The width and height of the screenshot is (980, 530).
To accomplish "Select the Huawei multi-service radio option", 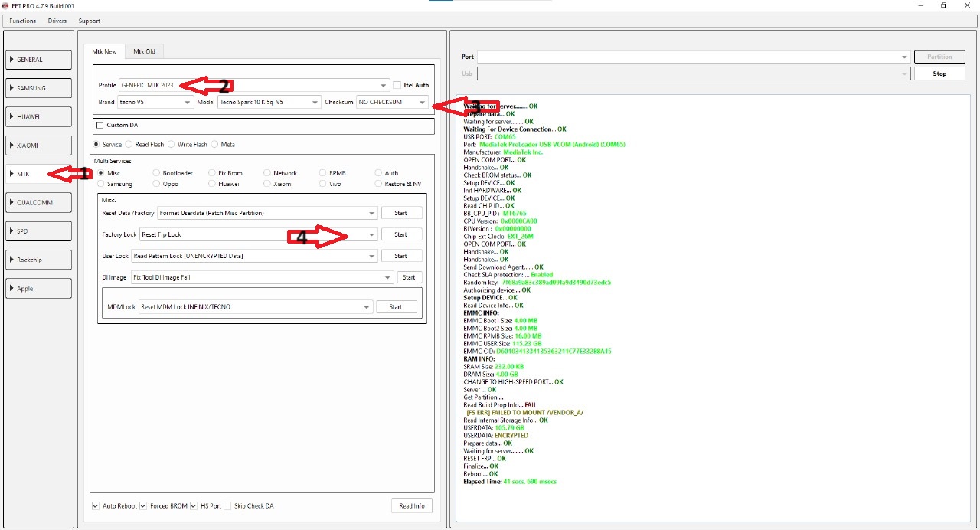I will tap(212, 184).
